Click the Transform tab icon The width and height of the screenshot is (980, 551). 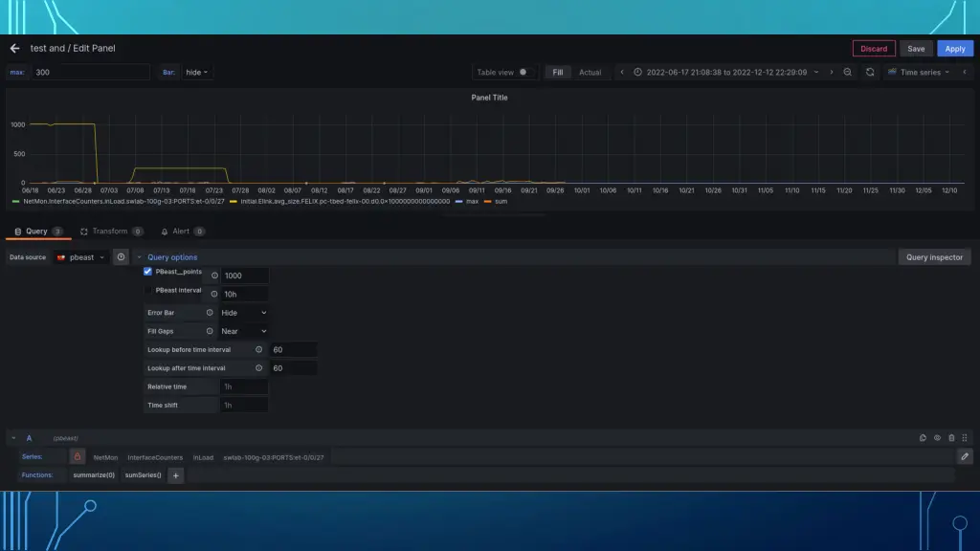[x=84, y=231]
